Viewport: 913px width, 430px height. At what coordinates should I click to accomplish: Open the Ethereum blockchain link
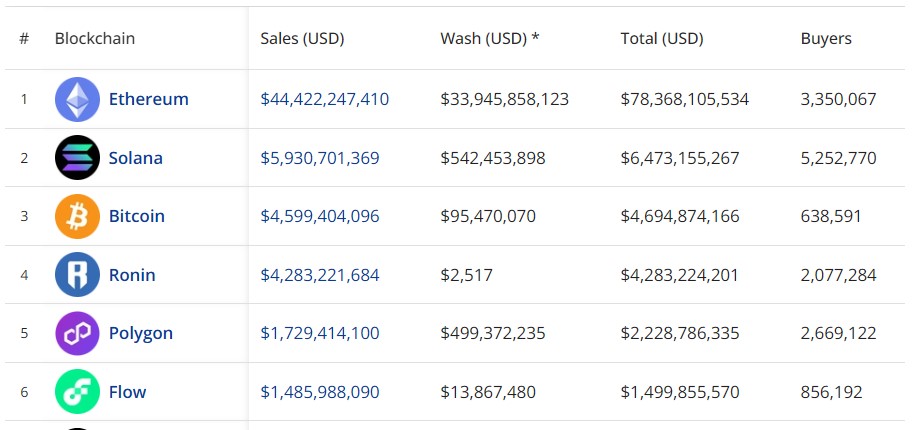148,99
